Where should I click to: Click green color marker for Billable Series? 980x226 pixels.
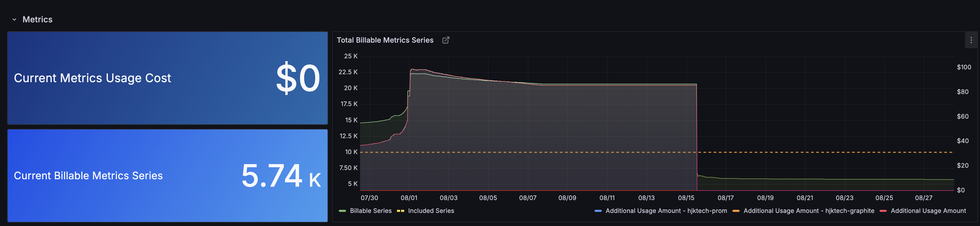(x=342, y=211)
